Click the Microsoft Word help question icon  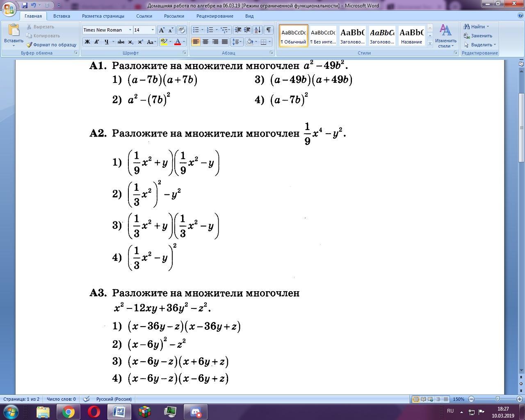click(520, 16)
